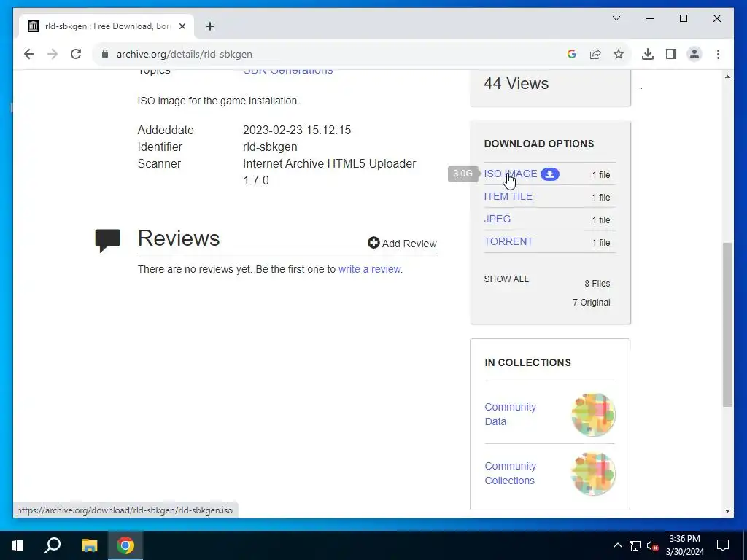Open the Chrome profile avatar

(694, 54)
